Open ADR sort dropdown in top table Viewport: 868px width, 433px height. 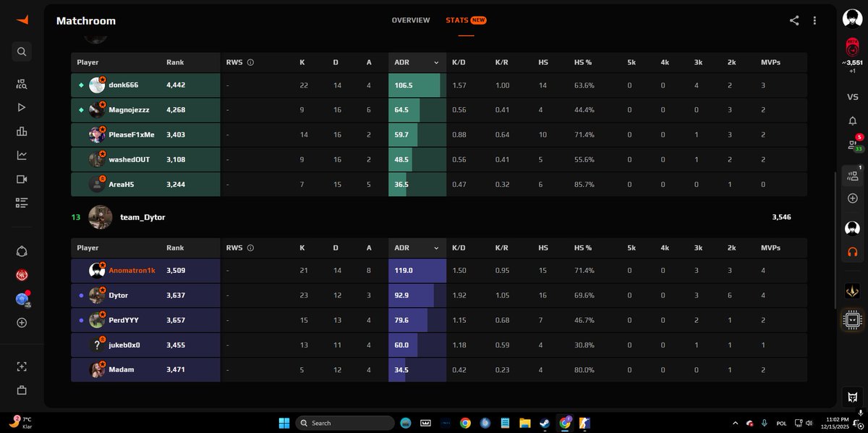pyautogui.click(x=436, y=63)
